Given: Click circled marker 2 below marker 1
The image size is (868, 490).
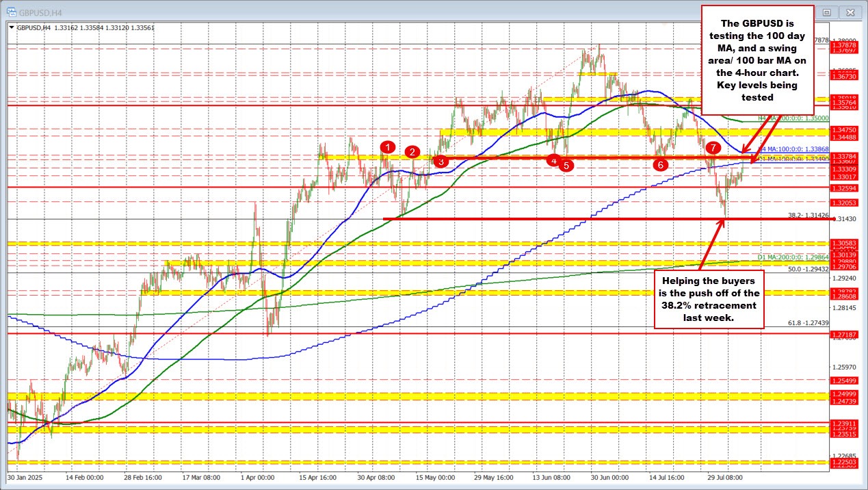Looking at the screenshot, I should coord(412,153).
